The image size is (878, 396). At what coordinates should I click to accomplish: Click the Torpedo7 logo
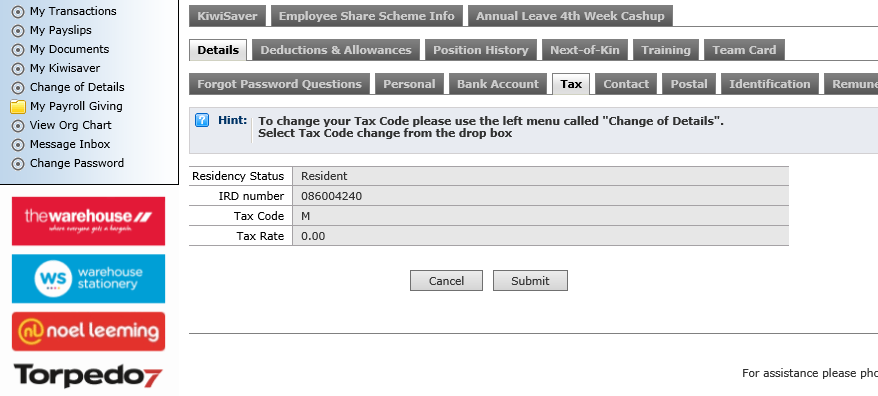coord(88,375)
